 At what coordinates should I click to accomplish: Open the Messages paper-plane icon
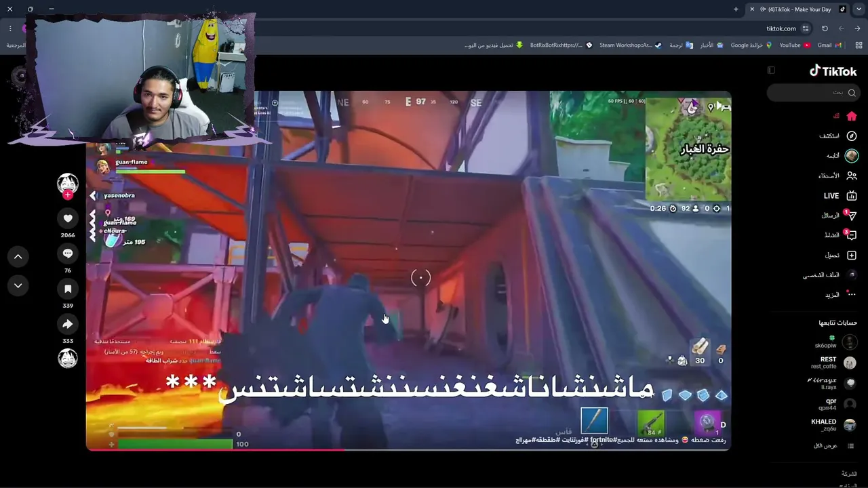tap(852, 216)
